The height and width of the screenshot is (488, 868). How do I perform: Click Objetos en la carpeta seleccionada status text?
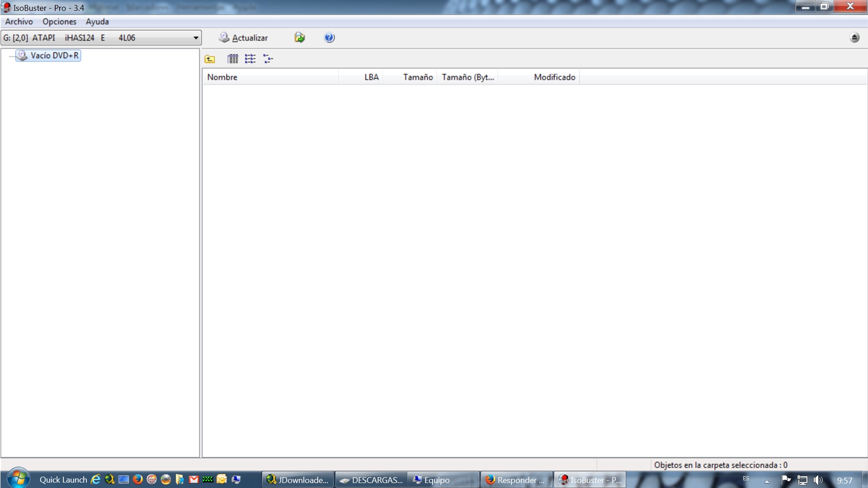721,465
